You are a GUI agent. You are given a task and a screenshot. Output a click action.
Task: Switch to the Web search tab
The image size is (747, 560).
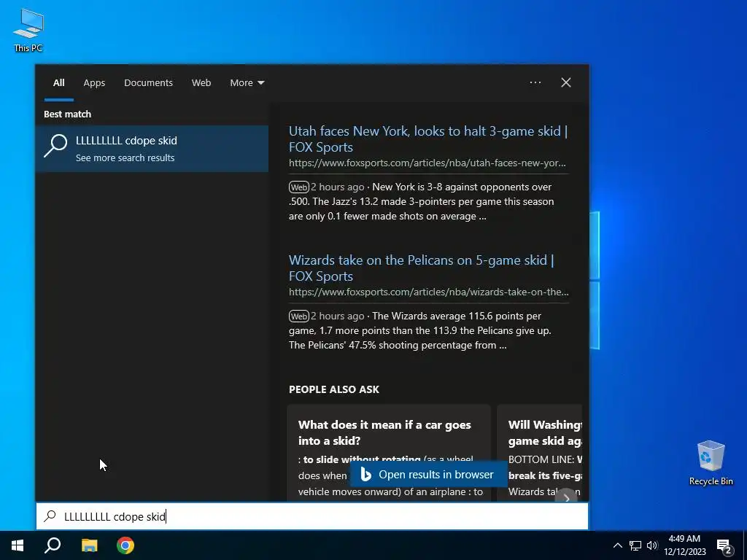[201, 83]
